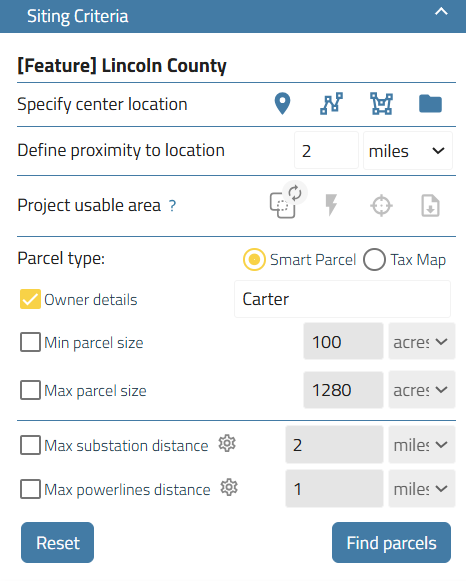This screenshot has height=581, width=466.
Task: Click the download file icon
Action: click(x=430, y=205)
